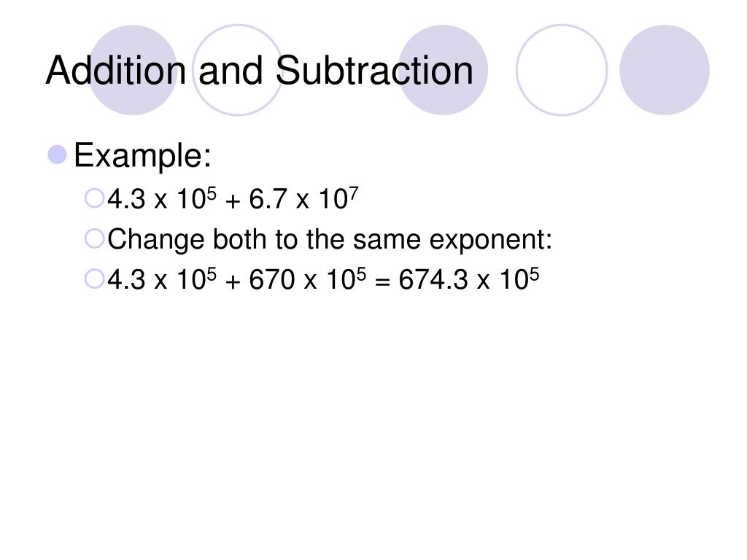This screenshot has height=560, width=747.
Task: Click the hollow bullet before "Change both"
Action: (94, 238)
